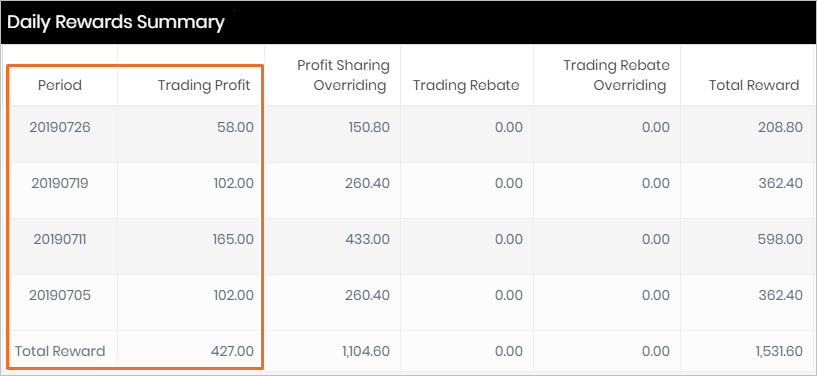Select period 20190705 cell
Viewport: 817px width, 376px height.
(60, 295)
